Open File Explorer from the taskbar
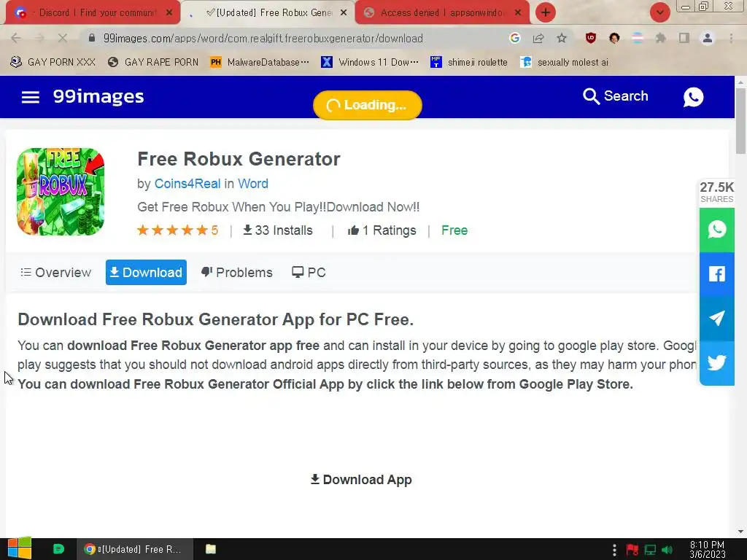The width and height of the screenshot is (747, 560). (211, 549)
